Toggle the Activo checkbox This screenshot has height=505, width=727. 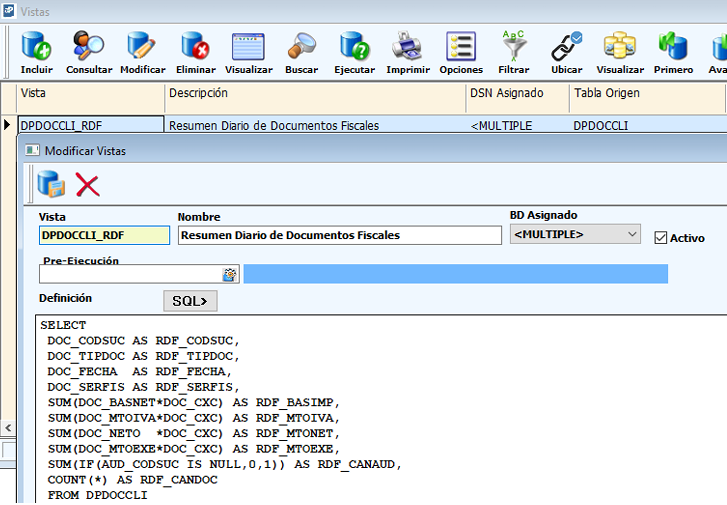point(660,238)
